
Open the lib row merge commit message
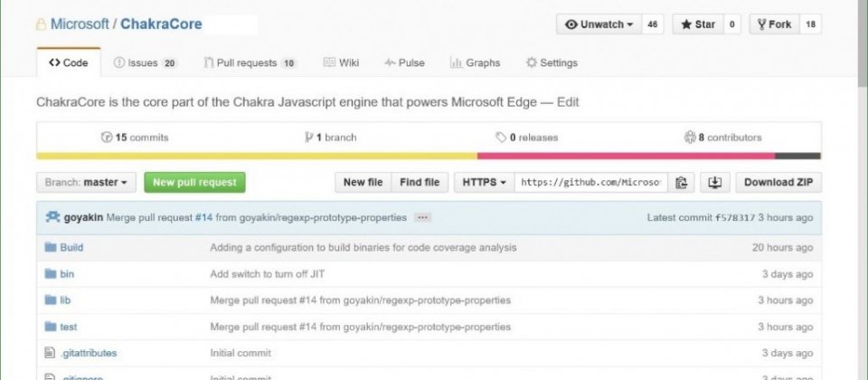click(x=361, y=300)
